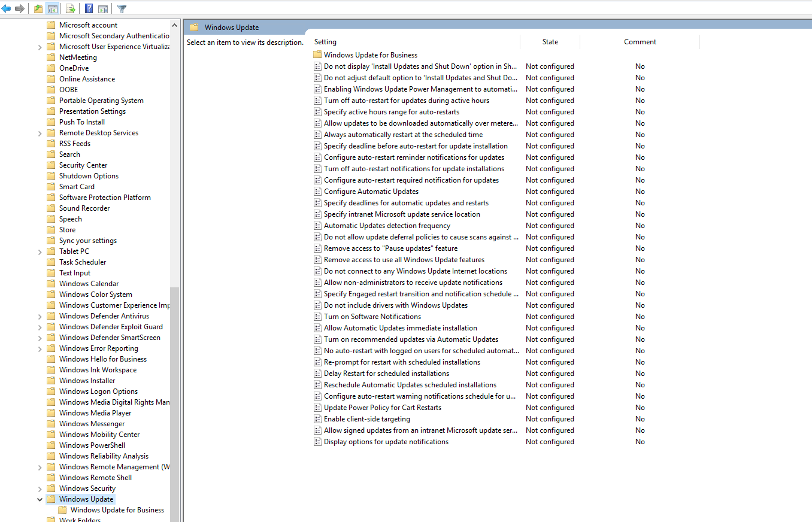
Task: Click folder icon beside Task Scheduler
Action: (x=51, y=262)
